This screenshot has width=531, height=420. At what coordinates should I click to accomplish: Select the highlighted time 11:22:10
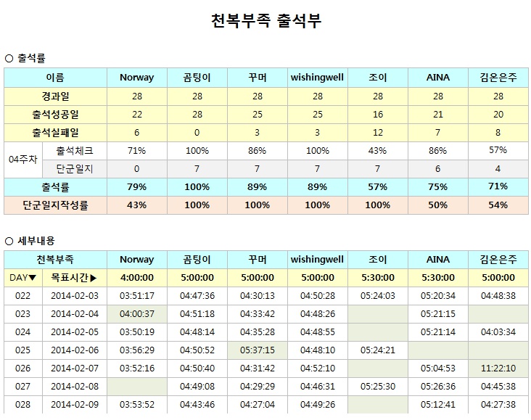[x=498, y=368]
